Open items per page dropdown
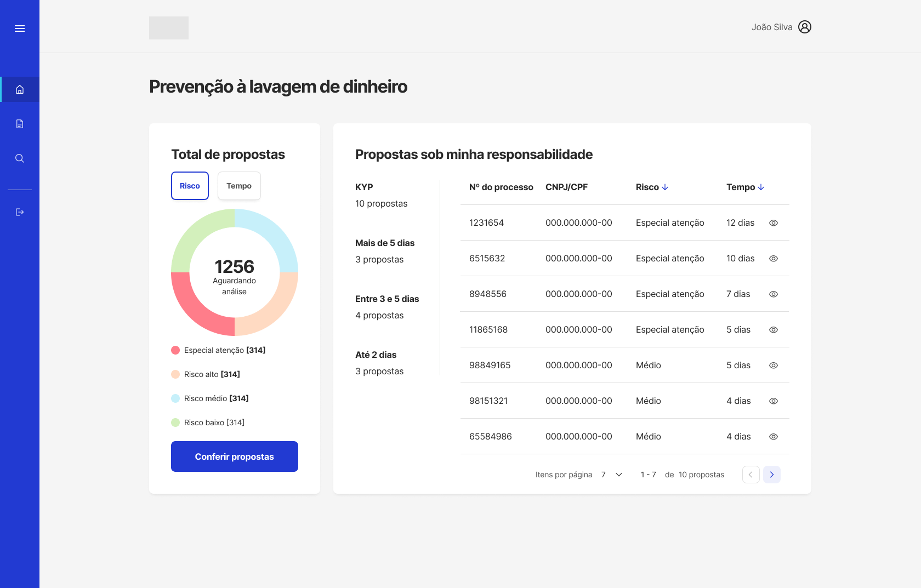Viewport: 921px width, 588px height. click(618, 475)
